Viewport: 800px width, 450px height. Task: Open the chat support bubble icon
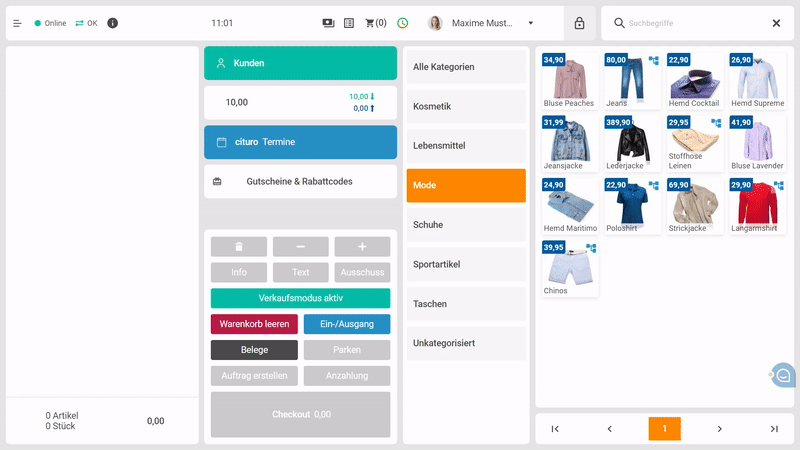coord(784,375)
